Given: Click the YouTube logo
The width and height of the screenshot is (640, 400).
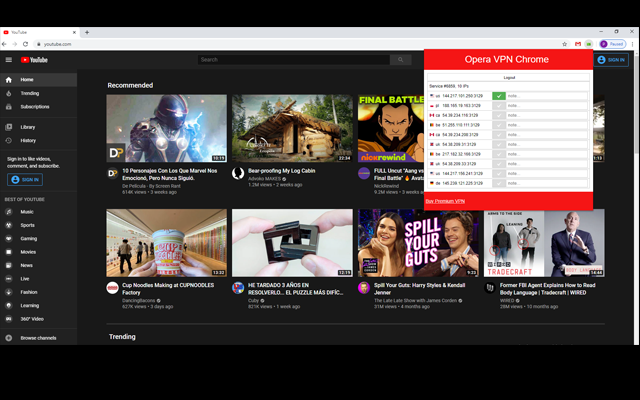Looking at the screenshot, I should tap(34, 60).
